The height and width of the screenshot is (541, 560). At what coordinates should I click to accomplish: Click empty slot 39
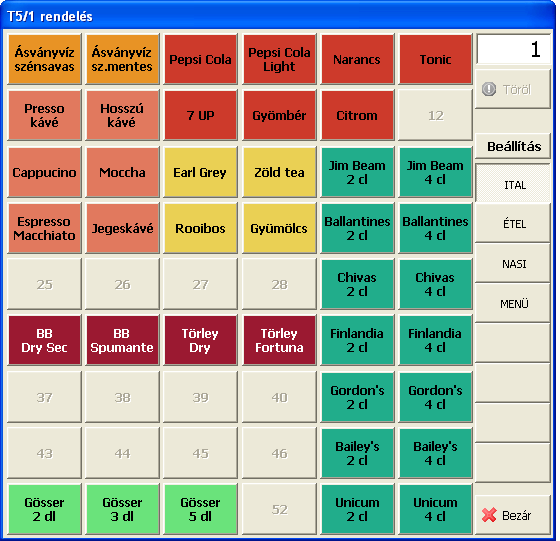pos(200,397)
